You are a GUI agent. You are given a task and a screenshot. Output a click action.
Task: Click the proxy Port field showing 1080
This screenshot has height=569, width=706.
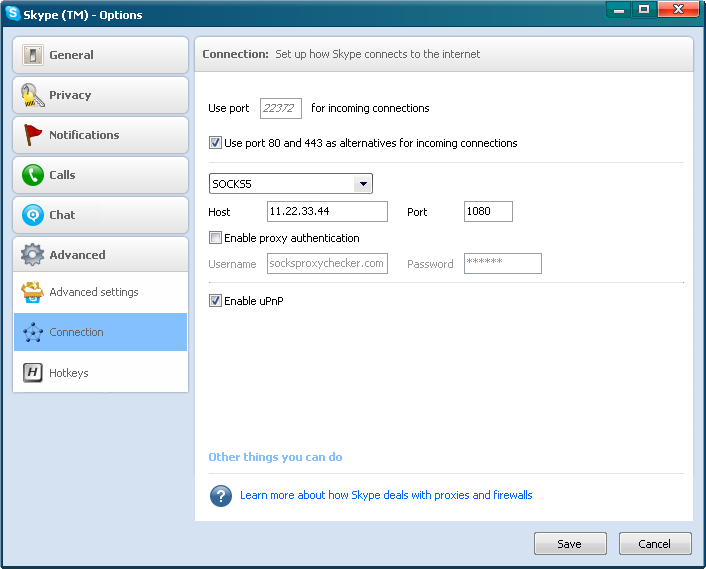click(488, 211)
